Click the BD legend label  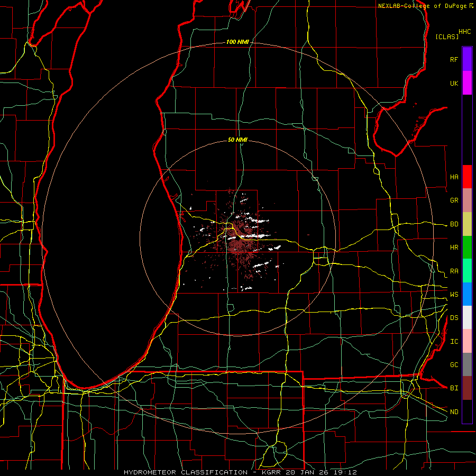point(454,224)
